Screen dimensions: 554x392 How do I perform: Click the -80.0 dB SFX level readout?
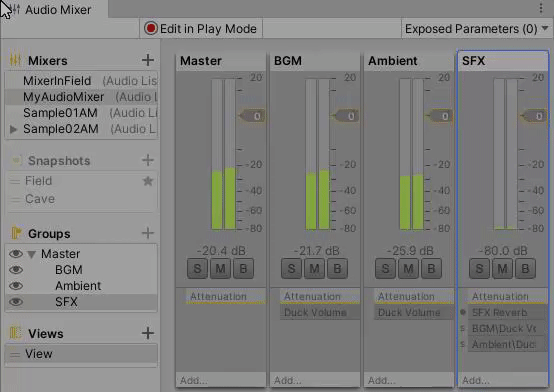(503, 251)
